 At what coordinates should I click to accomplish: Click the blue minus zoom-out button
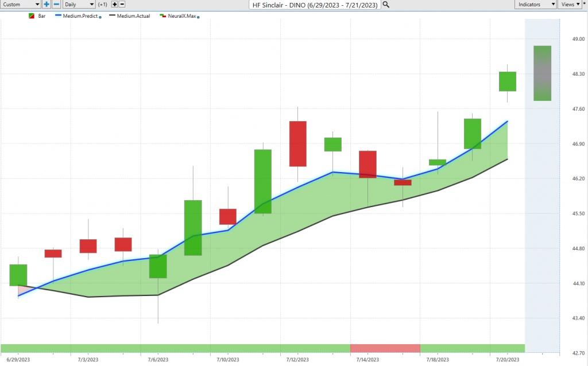click(x=56, y=5)
